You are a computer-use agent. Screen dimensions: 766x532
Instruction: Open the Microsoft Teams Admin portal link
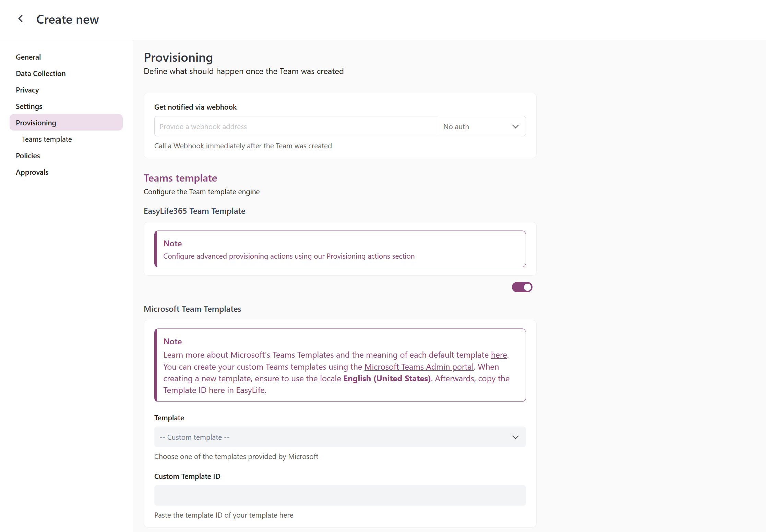419,367
